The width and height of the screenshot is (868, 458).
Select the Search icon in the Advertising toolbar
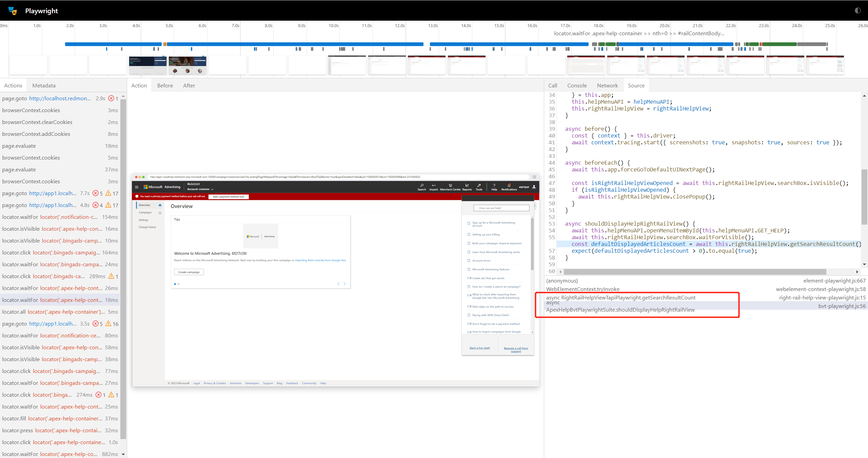click(x=422, y=186)
